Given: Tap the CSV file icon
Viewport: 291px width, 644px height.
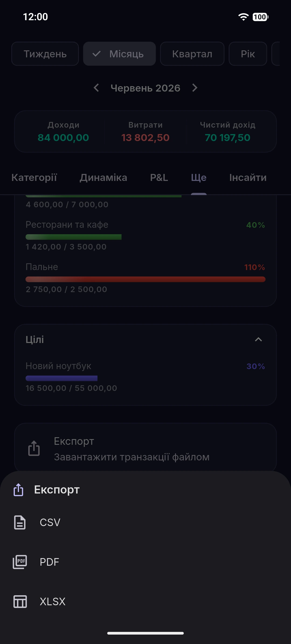Looking at the screenshot, I should (20, 523).
